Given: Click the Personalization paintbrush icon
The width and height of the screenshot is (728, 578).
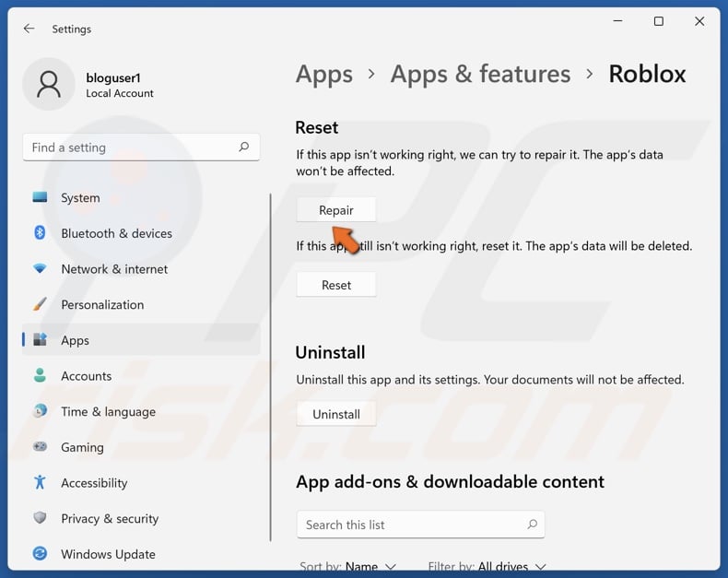Looking at the screenshot, I should pyautogui.click(x=40, y=304).
